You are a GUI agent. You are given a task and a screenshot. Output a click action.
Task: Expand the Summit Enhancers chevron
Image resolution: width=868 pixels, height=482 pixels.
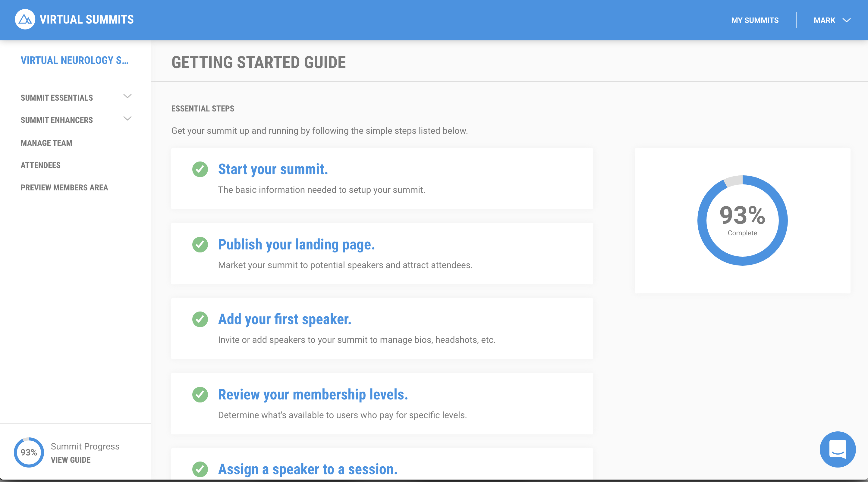point(127,119)
